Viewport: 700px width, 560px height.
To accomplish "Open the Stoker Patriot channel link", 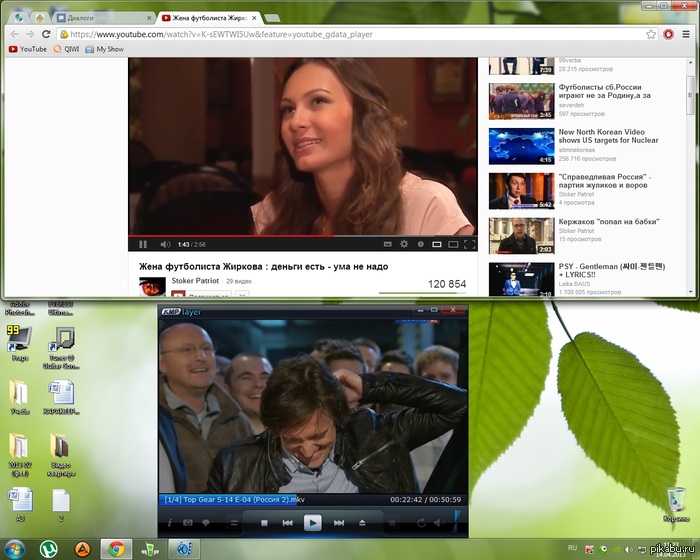I will pyautogui.click(x=195, y=280).
